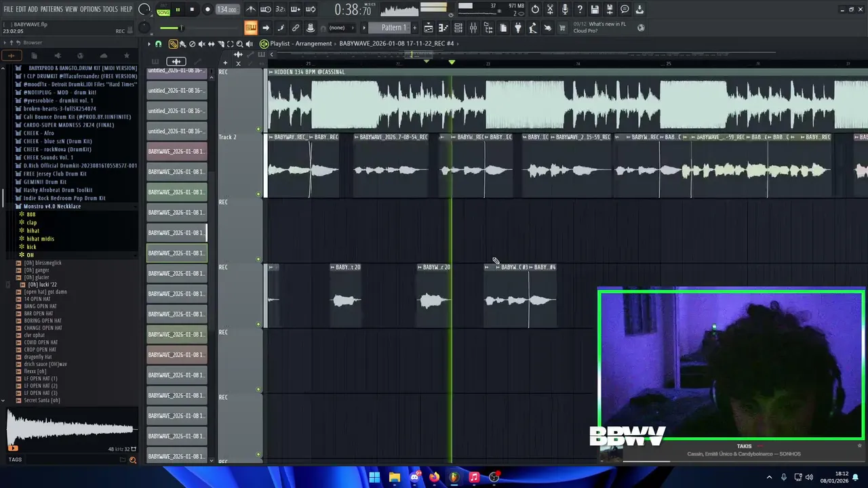Select the Slip tool in Playlist

pyautogui.click(x=211, y=44)
